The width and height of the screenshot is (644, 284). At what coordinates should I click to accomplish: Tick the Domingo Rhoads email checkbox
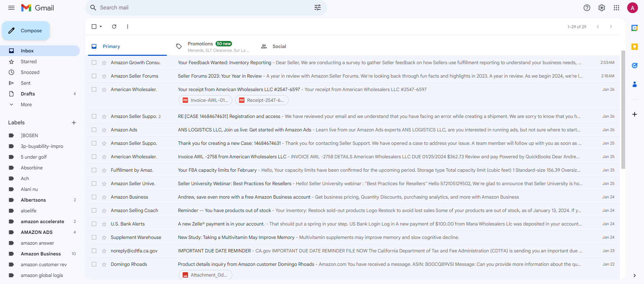(94, 264)
